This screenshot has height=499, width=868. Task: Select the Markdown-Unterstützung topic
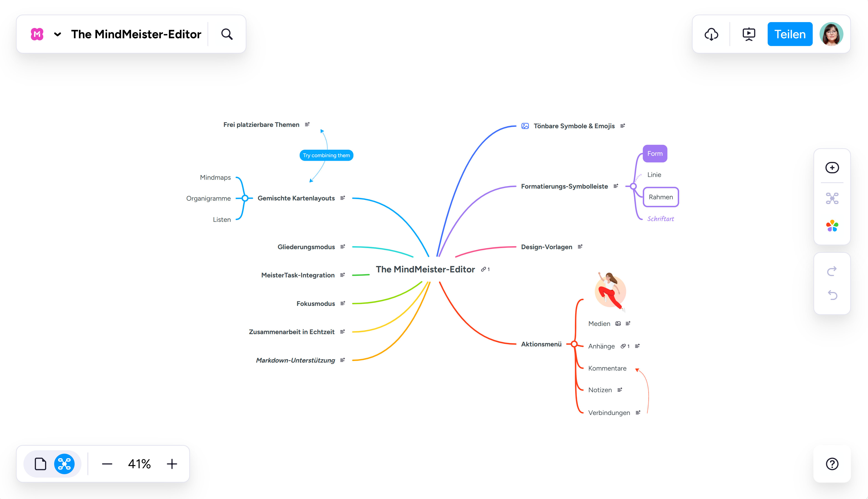point(295,360)
